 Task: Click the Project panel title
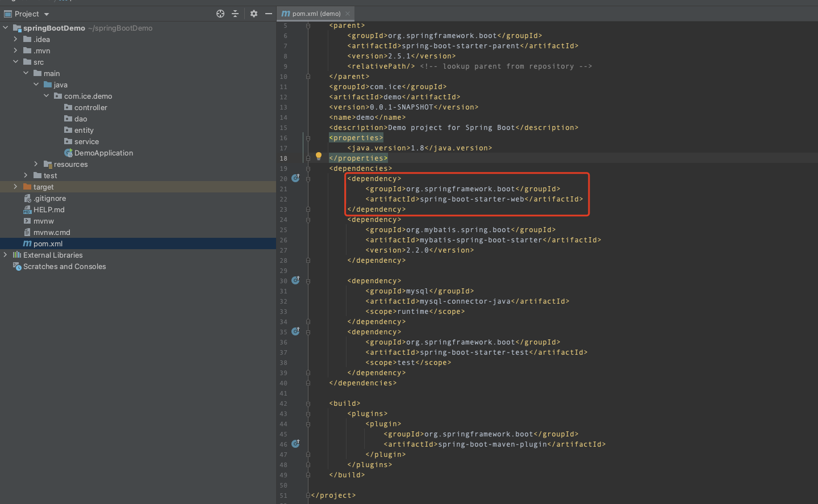point(27,14)
